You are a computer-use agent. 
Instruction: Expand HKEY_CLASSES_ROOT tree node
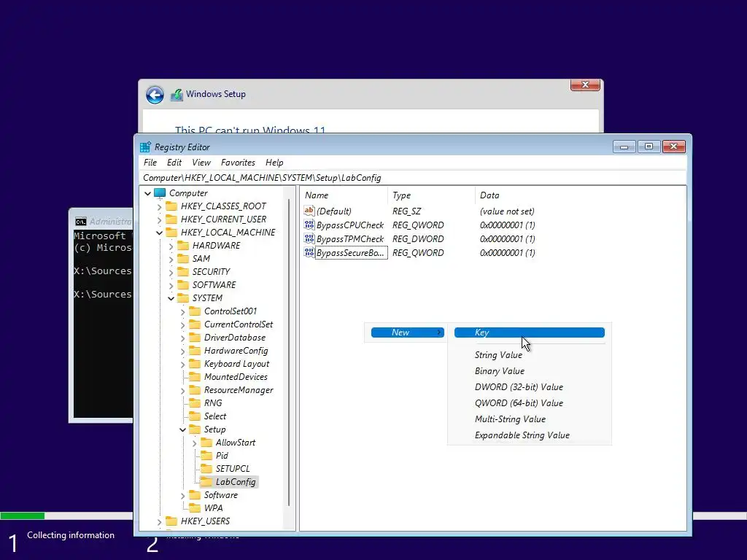(x=160, y=206)
